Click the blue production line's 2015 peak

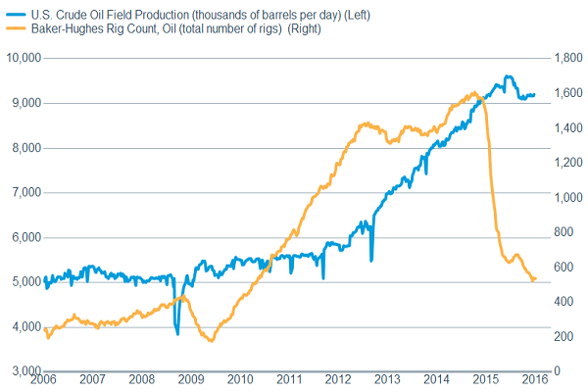coord(507,76)
